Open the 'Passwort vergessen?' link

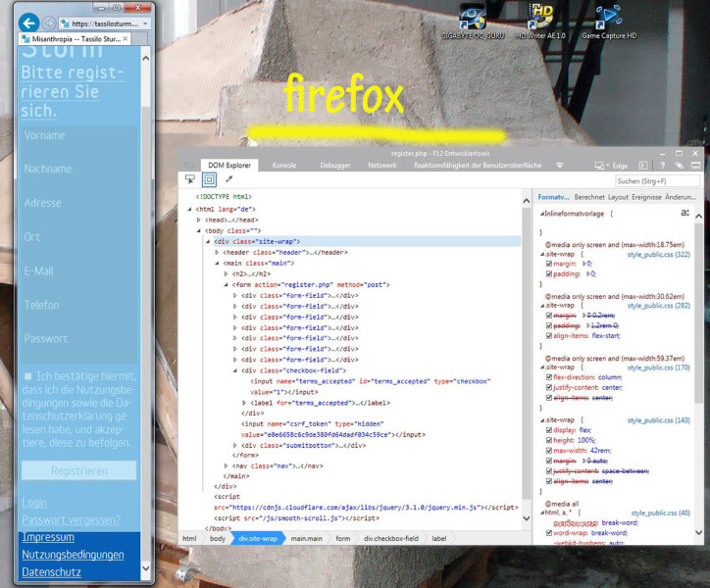(72, 519)
